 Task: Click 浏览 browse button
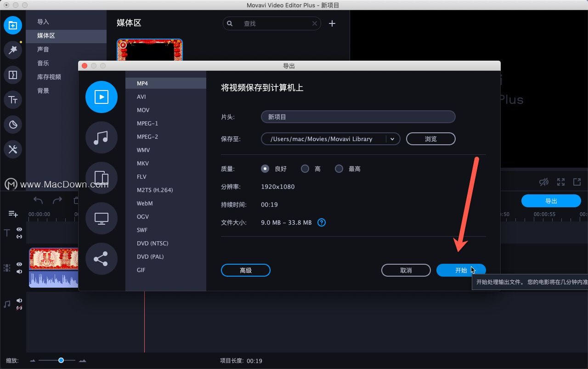coord(431,139)
